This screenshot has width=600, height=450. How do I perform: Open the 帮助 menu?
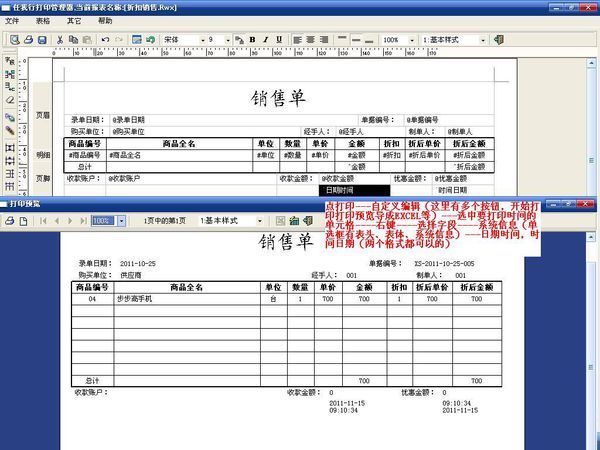pos(105,21)
